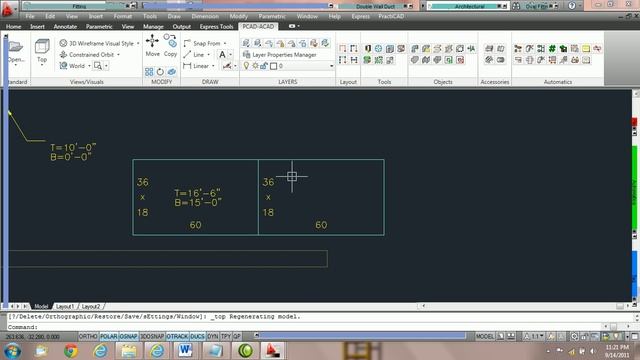Switch to the Layout2 tab
Viewport: 640px width, 360px height.
click(x=91, y=306)
